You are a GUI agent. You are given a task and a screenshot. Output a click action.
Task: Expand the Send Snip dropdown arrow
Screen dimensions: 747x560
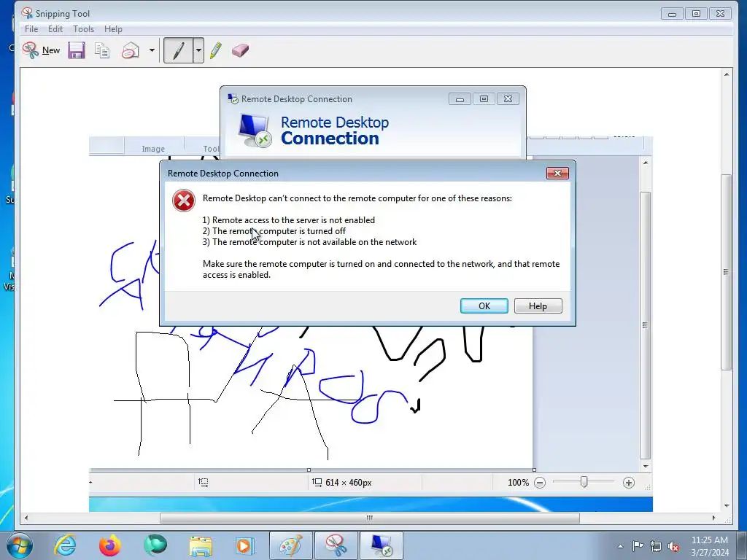[x=152, y=50]
